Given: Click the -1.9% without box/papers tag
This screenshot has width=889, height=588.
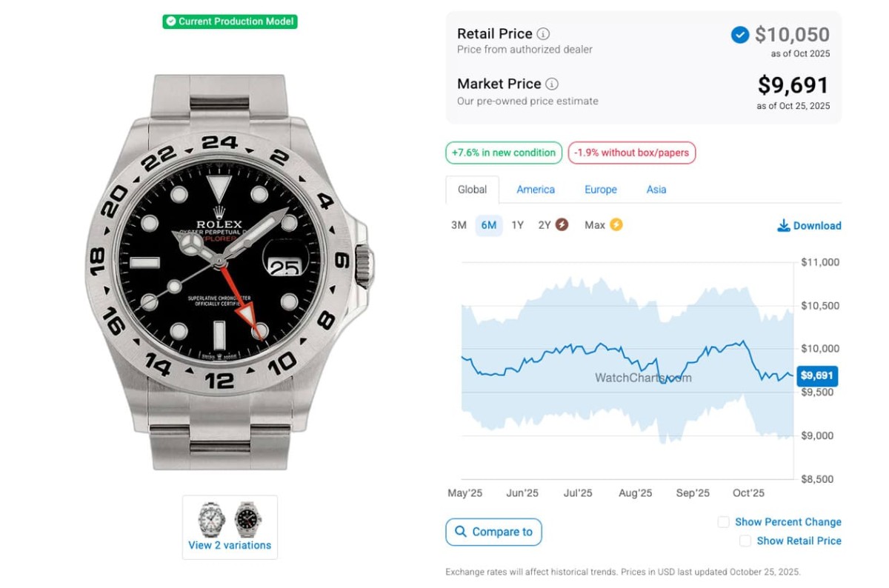Looking at the screenshot, I should [x=632, y=153].
